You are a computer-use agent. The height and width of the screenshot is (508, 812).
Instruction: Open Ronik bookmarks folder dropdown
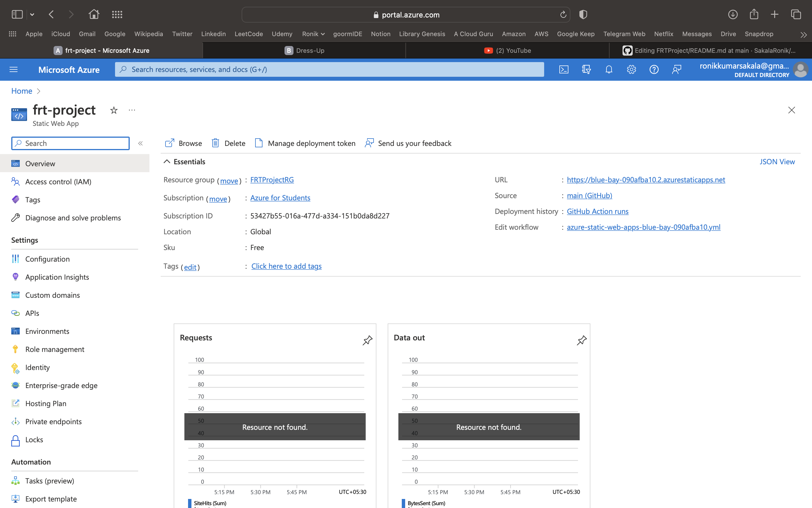click(313, 34)
